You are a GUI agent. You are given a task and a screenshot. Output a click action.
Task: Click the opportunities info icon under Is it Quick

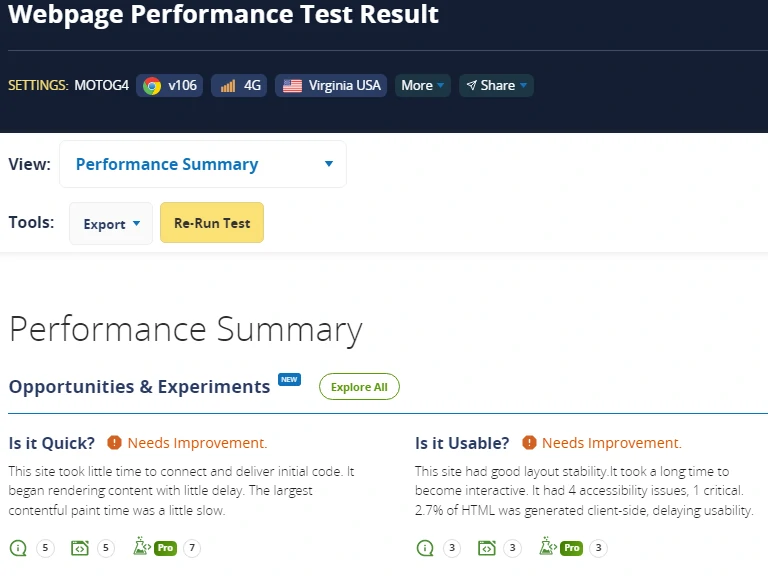click(18, 548)
